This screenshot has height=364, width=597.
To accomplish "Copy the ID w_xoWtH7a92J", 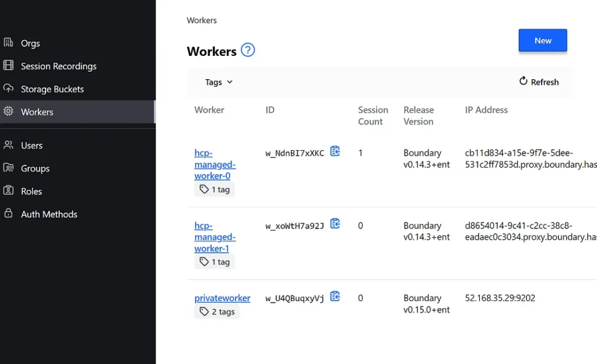I will pos(335,224).
